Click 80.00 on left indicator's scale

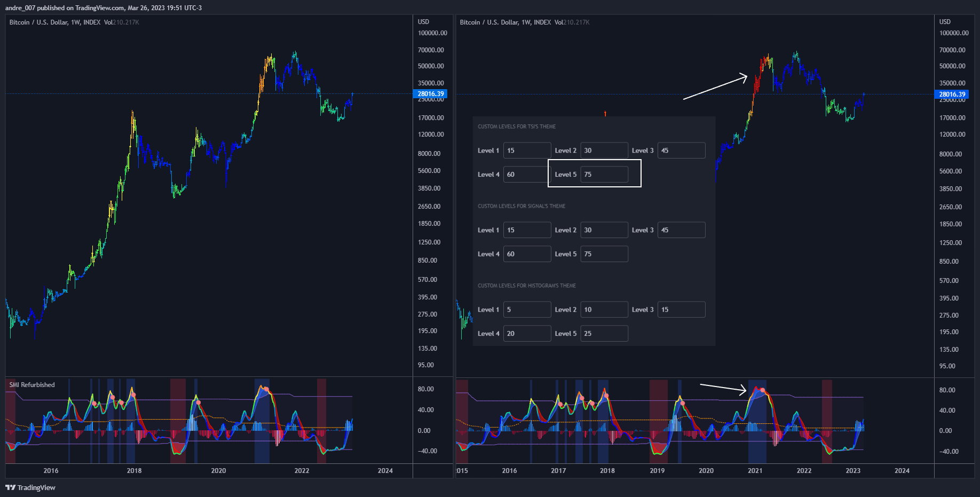[x=426, y=389]
